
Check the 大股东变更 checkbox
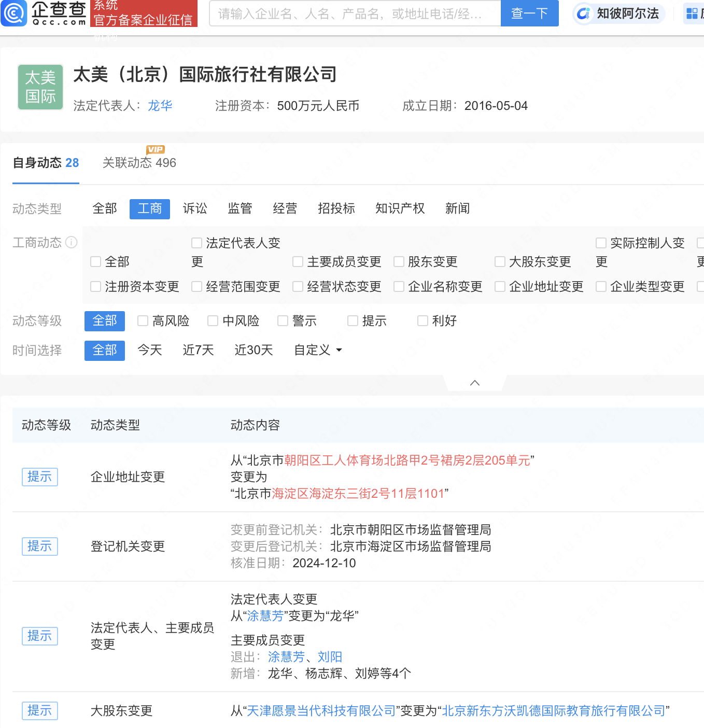click(x=500, y=262)
